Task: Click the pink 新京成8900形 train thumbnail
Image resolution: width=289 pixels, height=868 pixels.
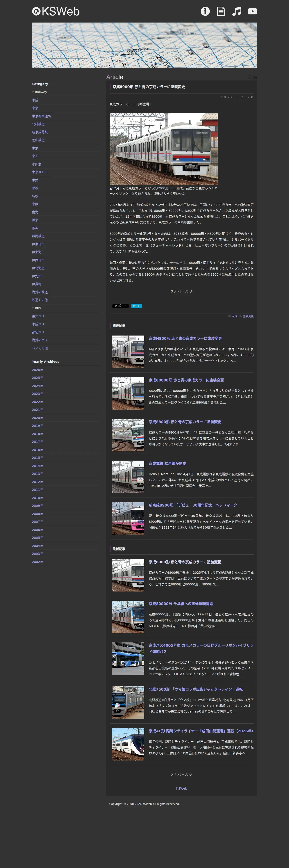Action: pyautogui.click(x=128, y=518)
